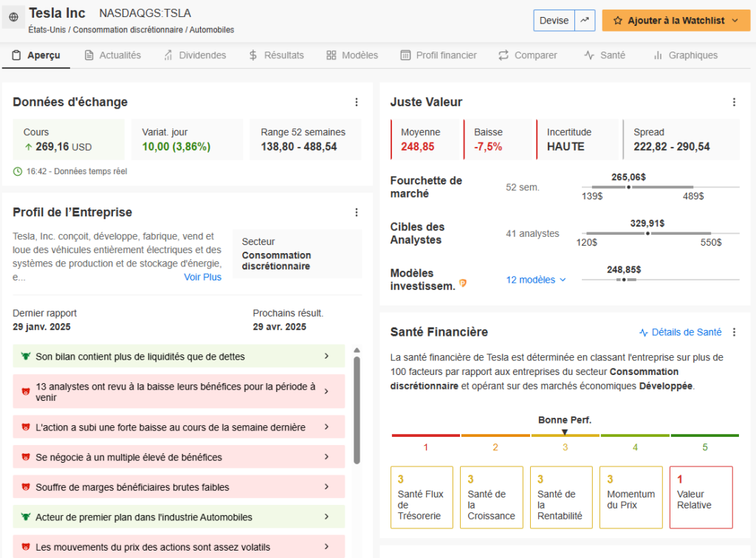Click the Voir Plus link

[202, 278]
